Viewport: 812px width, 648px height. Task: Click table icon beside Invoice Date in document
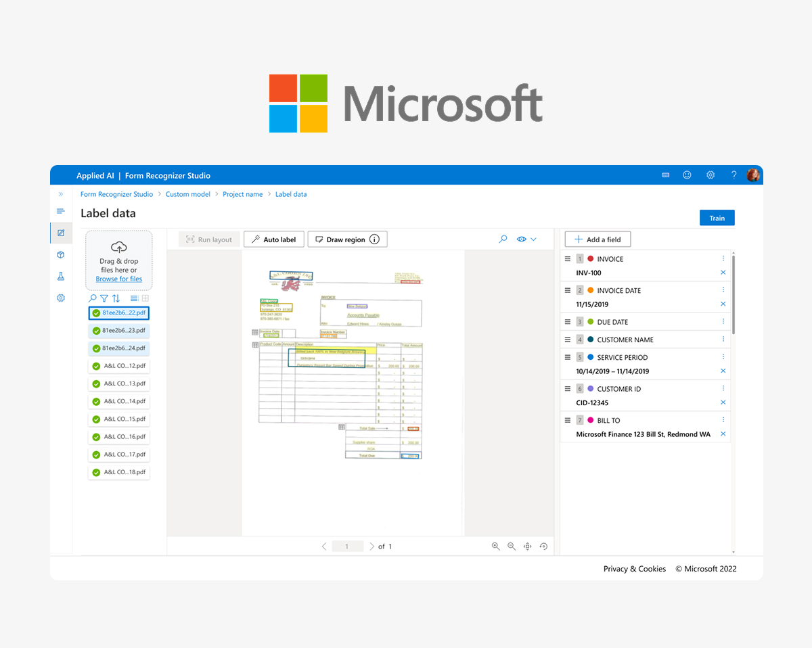pyautogui.click(x=255, y=332)
